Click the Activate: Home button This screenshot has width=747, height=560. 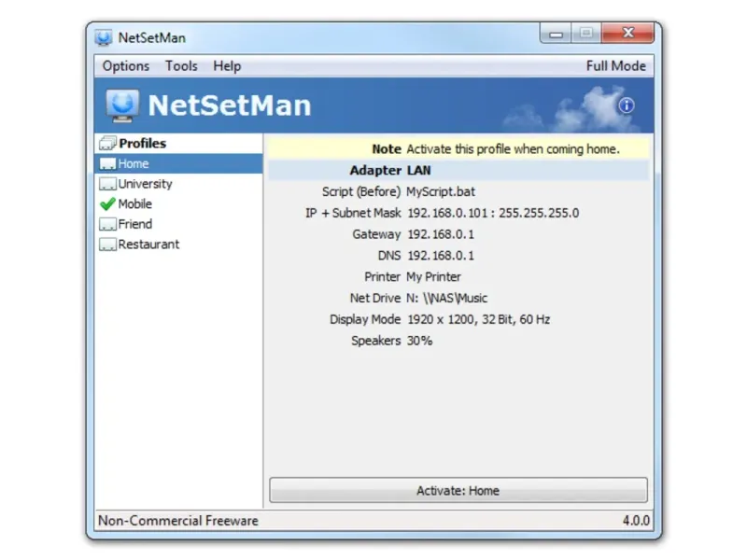click(x=458, y=491)
